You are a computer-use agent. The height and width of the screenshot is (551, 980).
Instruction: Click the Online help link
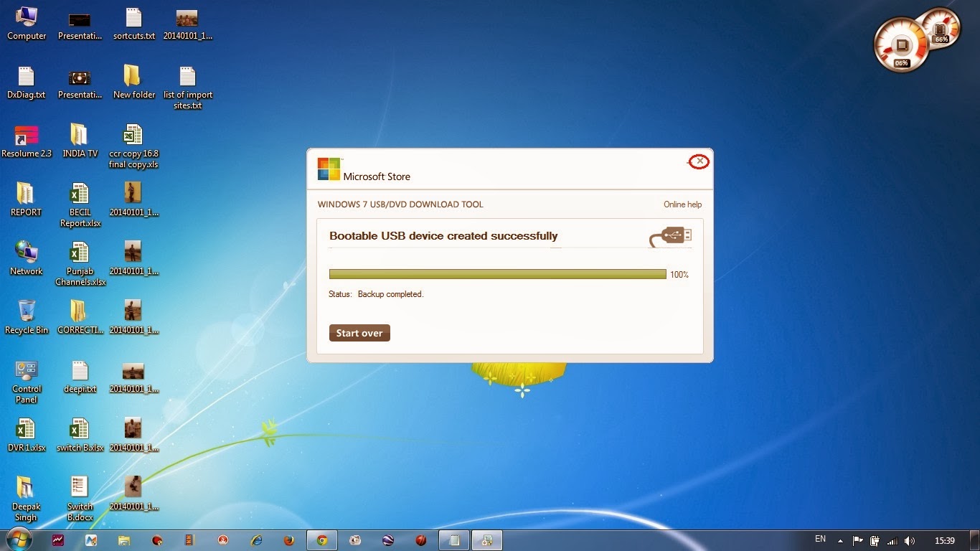pos(682,204)
